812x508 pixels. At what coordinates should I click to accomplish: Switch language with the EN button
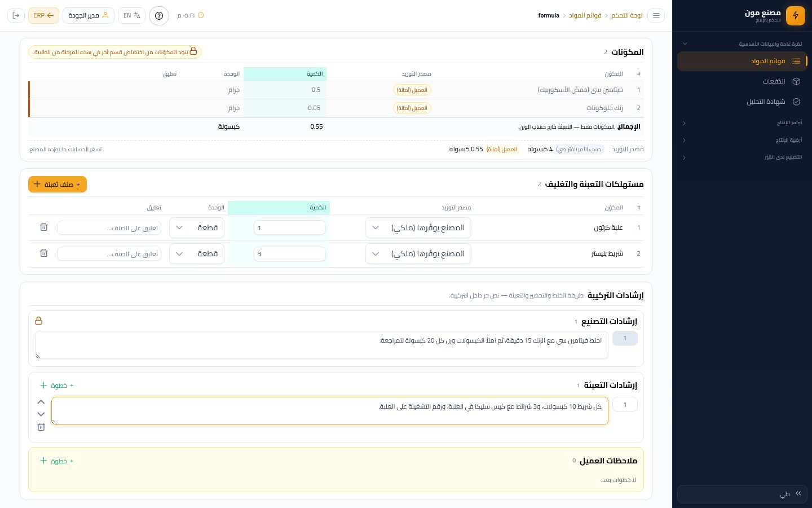(x=131, y=15)
